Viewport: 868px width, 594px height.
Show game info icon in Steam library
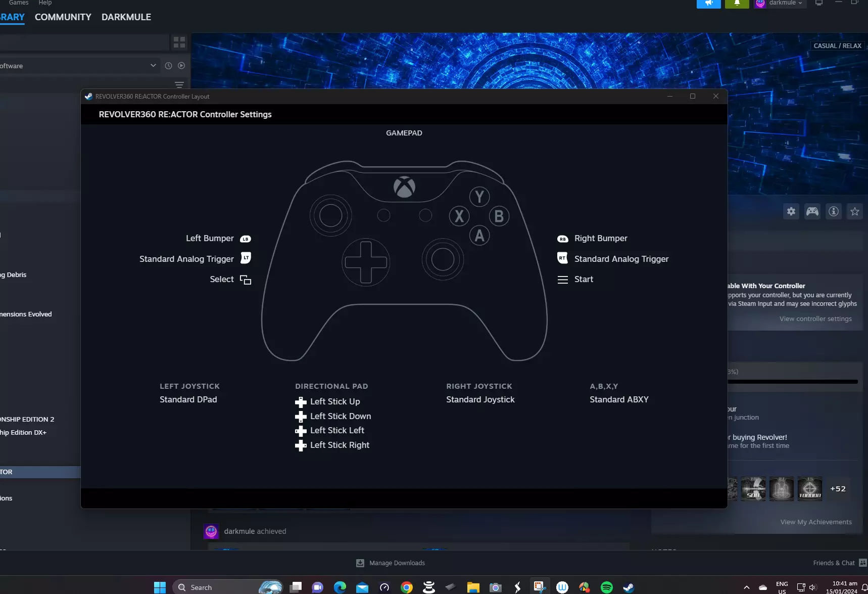coord(834,212)
